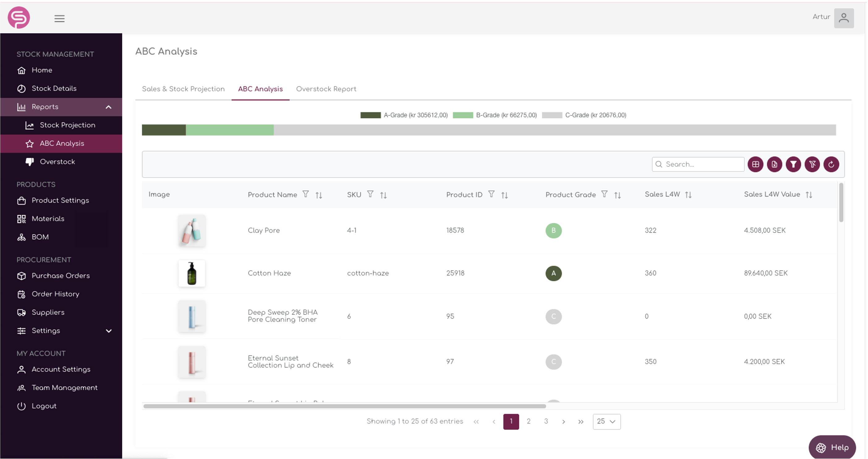The width and height of the screenshot is (868, 459).
Task: Toggle sorting on Sales L4W column
Action: point(689,194)
